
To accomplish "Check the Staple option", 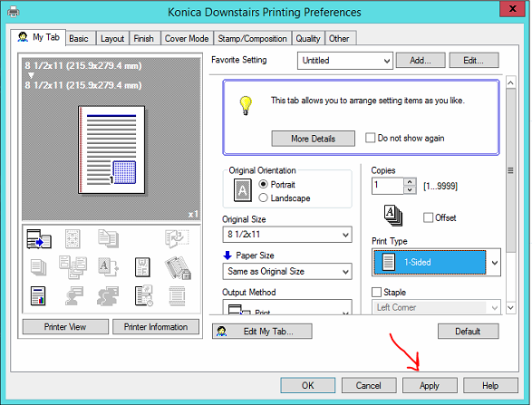I will [x=376, y=292].
